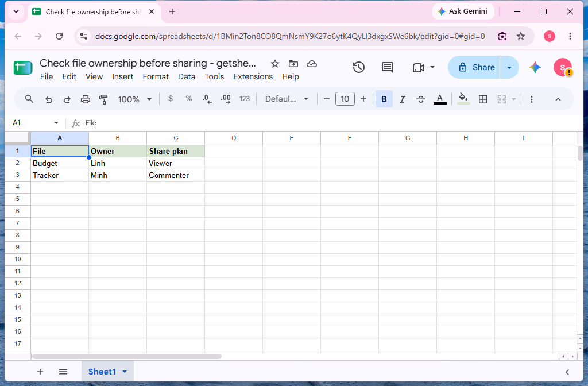
Task: Open the search menus magnifier icon
Action: [29, 99]
